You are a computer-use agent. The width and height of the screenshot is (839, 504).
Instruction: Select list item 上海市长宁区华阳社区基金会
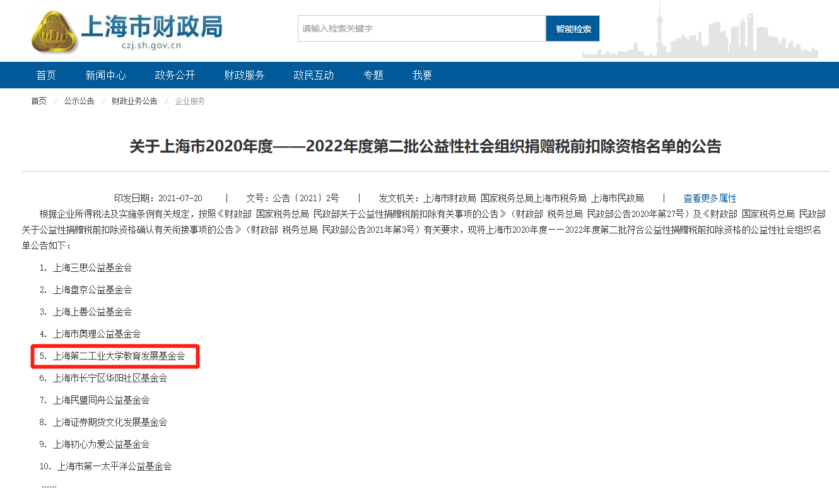[110, 378]
